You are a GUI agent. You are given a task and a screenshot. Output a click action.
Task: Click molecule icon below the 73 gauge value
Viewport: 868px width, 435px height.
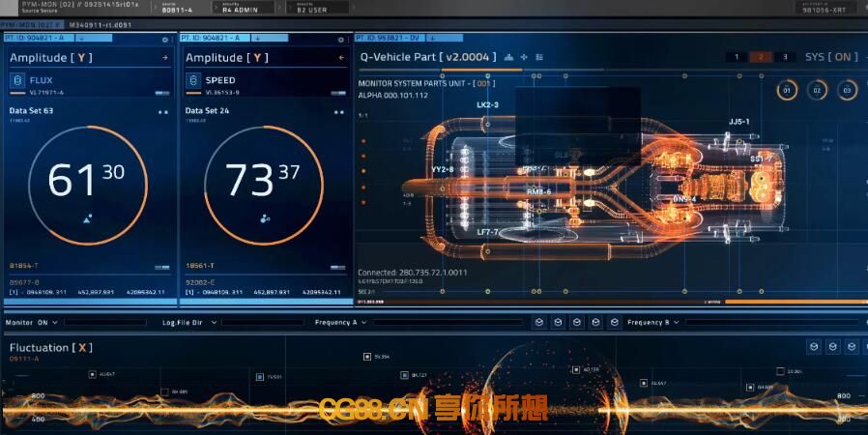[265, 219]
